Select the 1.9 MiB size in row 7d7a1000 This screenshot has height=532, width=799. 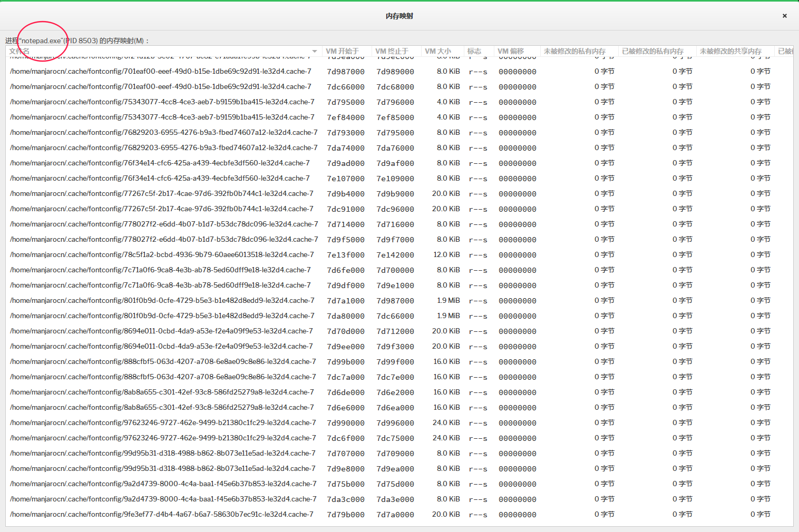448,300
